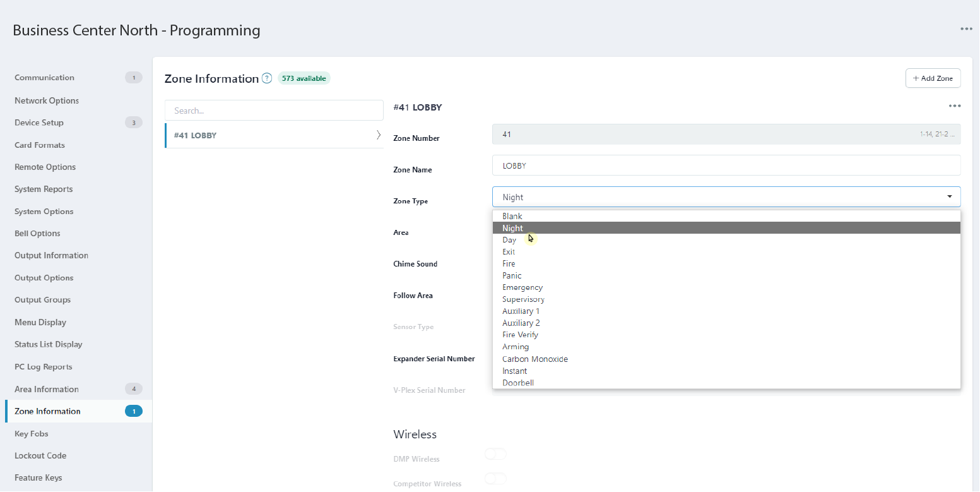The image size is (980, 492).
Task: Open the zone #41 LOBBY ellipsis menu
Action: (955, 106)
